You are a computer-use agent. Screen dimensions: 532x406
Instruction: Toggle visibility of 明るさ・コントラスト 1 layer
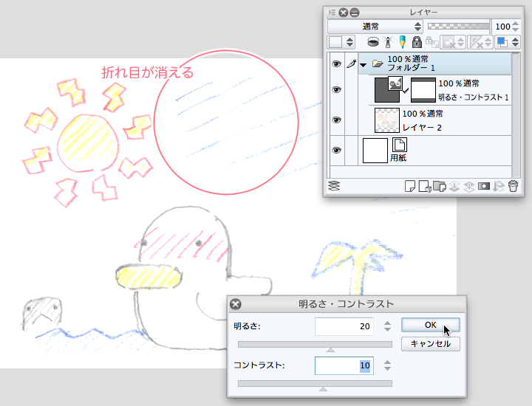tap(336, 90)
